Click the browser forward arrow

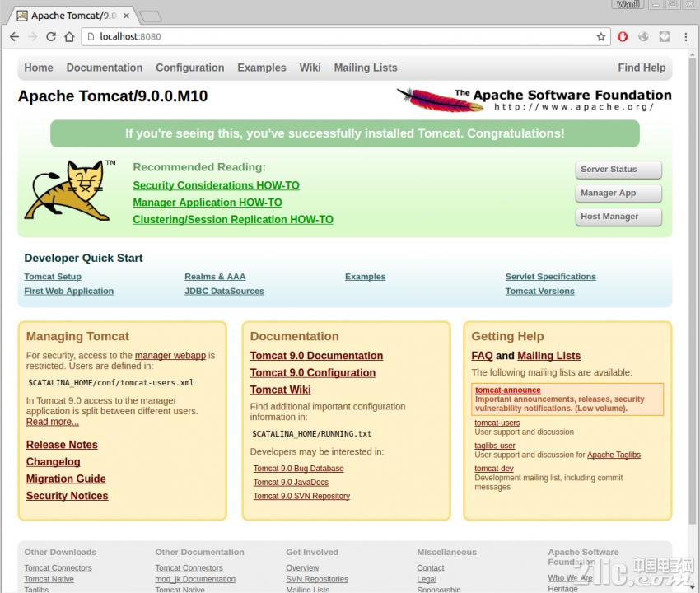click(x=33, y=36)
